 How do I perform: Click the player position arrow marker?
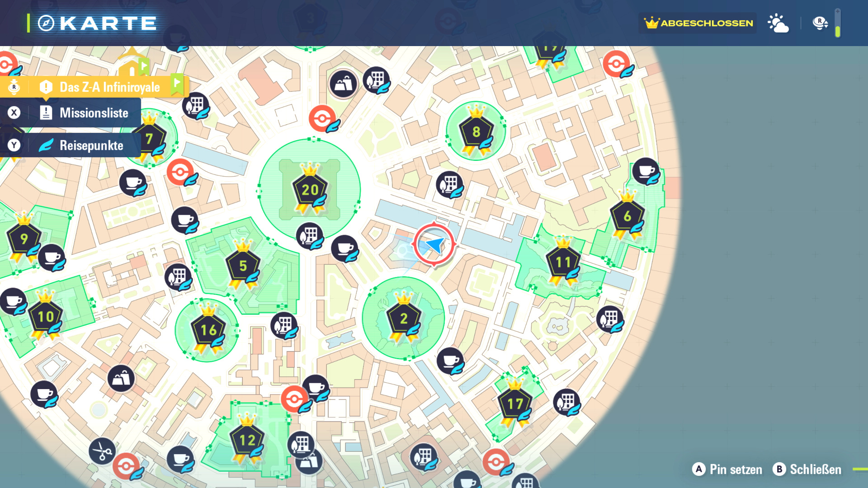(x=434, y=245)
